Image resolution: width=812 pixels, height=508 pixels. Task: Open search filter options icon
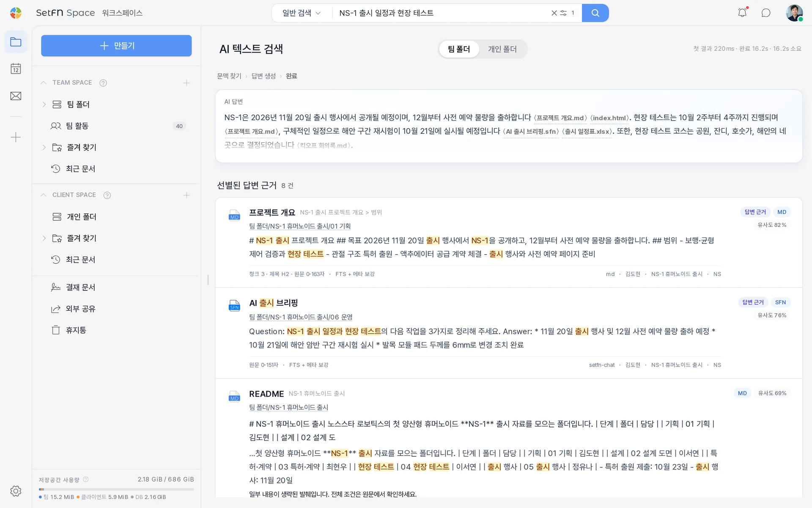(x=563, y=13)
